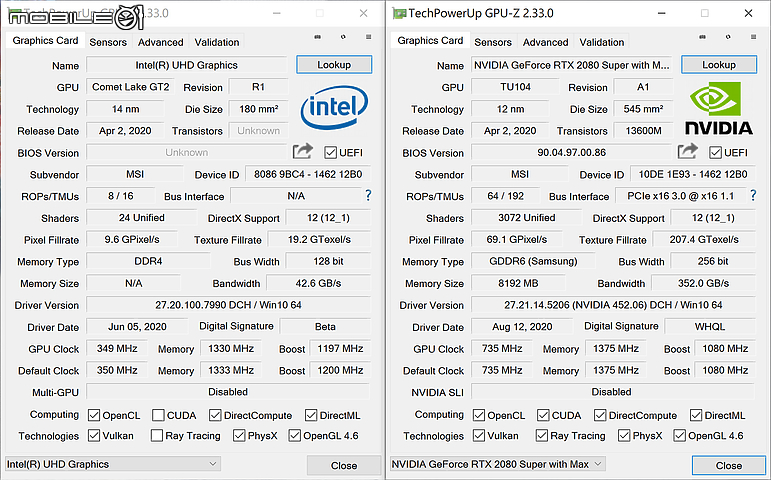The image size is (771, 480).
Task: Click the Intel logo
Action: (x=334, y=108)
